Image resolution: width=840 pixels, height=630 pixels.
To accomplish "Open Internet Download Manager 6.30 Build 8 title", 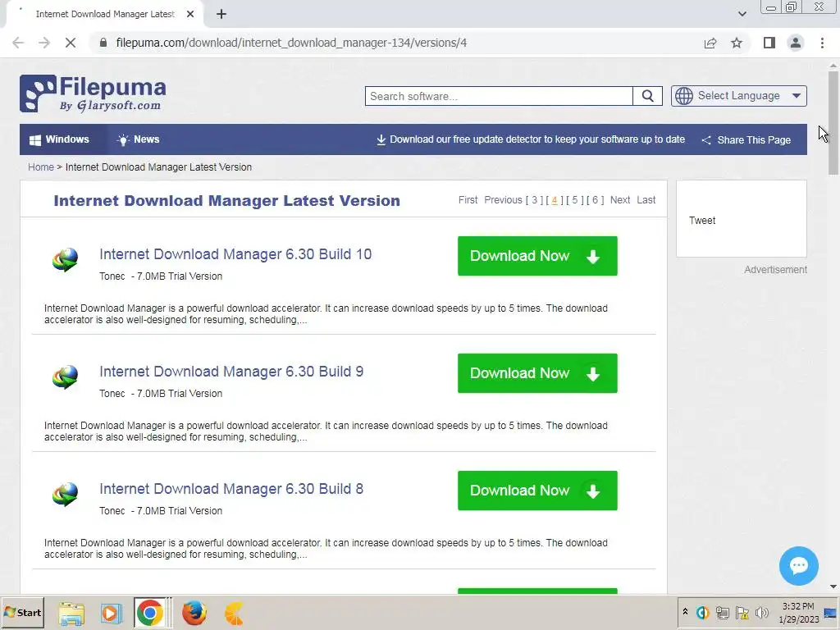I will click(231, 489).
